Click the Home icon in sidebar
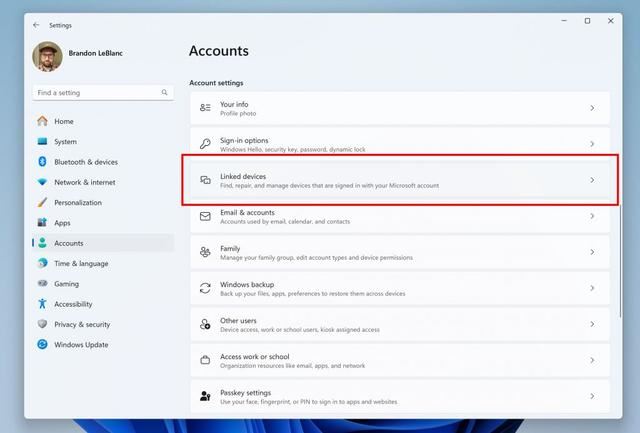This screenshot has width=640, height=433. [x=42, y=121]
